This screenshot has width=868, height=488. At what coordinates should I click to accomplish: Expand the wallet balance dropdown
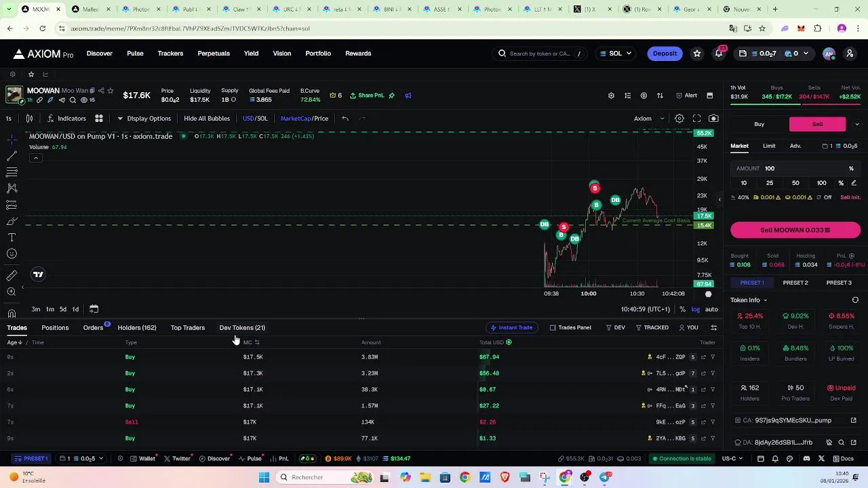pos(774,54)
